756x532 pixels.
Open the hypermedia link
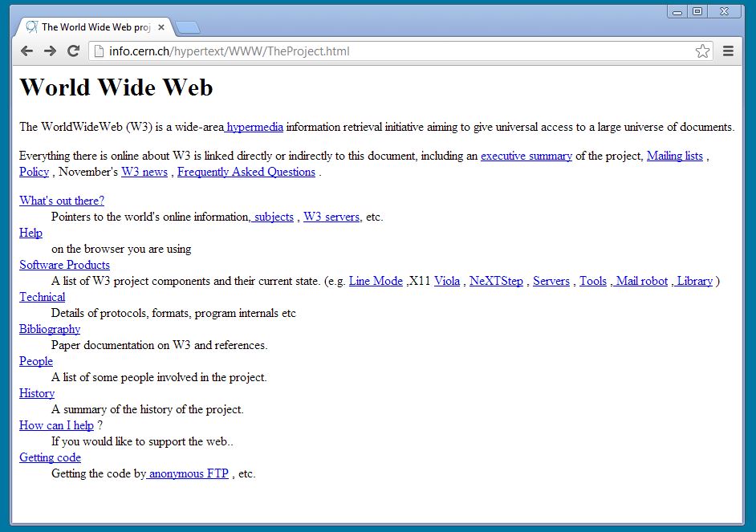(254, 128)
